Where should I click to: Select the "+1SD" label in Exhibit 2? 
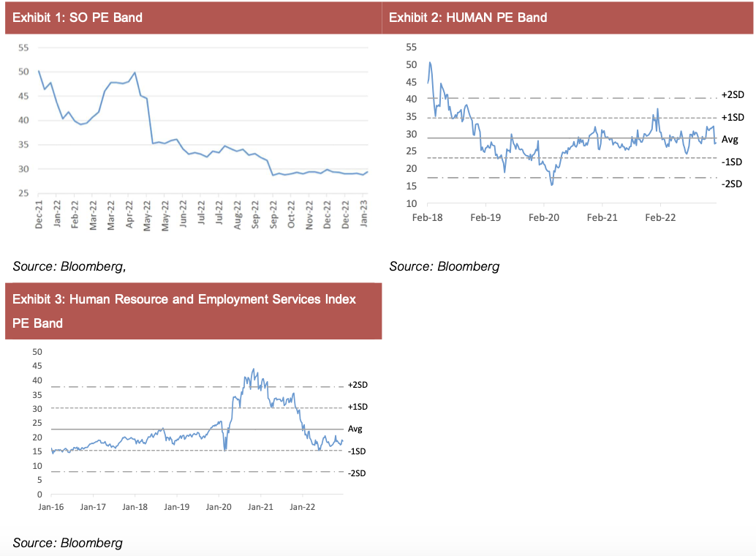coord(733,117)
